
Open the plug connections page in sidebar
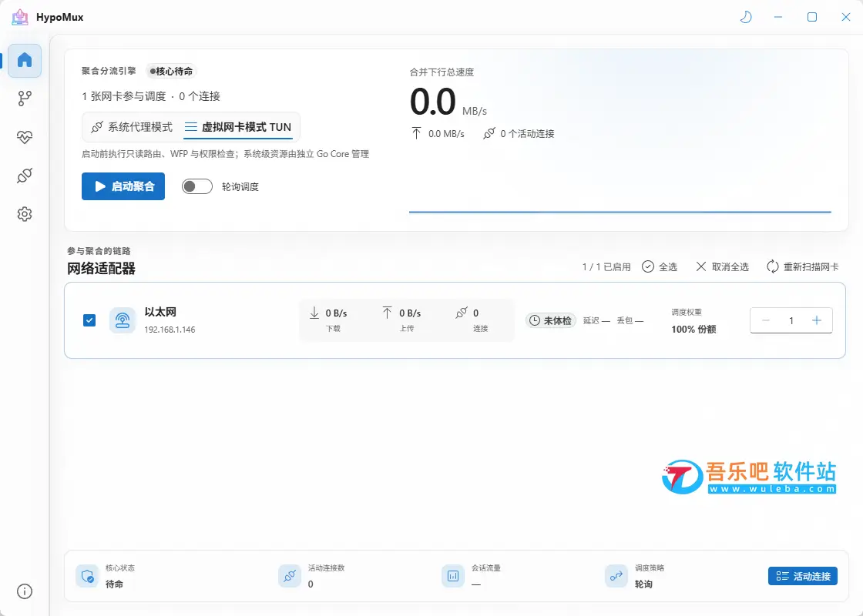point(25,176)
